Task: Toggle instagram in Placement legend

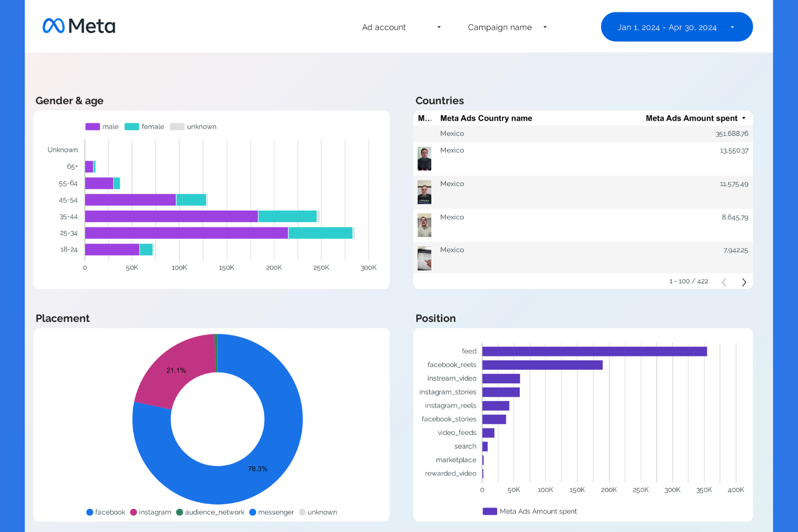Action: [150, 512]
